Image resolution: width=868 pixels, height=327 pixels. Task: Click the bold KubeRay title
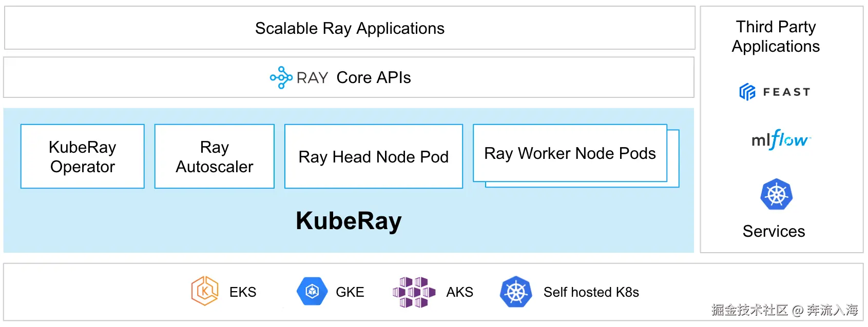[349, 221]
